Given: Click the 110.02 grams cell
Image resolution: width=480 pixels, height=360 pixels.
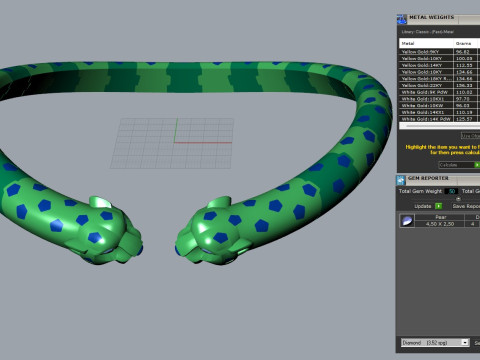Looking at the screenshot, I should tap(466, 92).
